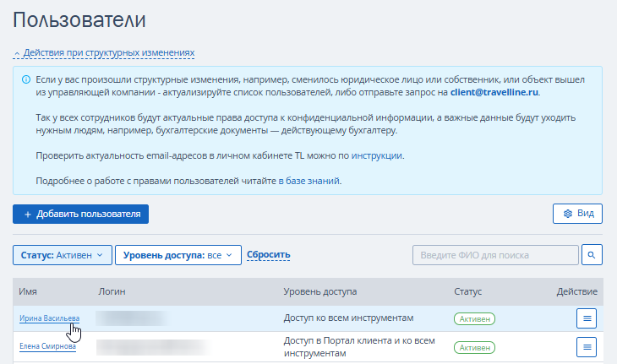617x364 pixels.
Task: Click the 'Действие' column header
Action: tap(577, 291)
